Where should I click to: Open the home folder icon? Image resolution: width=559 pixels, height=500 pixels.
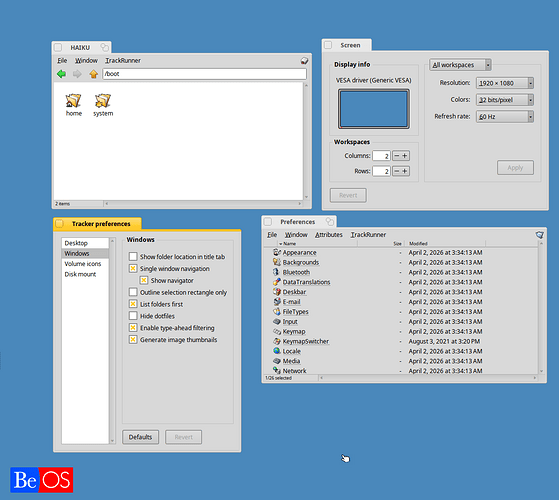tap(73, 100)
